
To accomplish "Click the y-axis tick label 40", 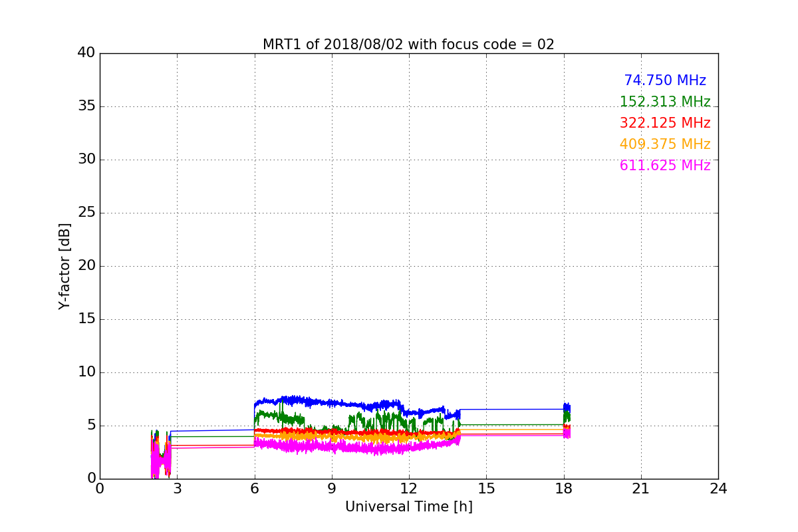I will 86,53.
